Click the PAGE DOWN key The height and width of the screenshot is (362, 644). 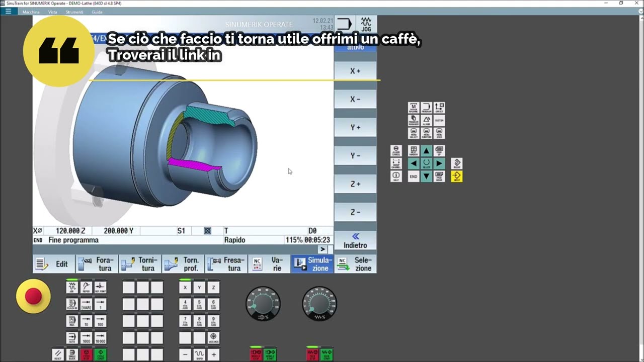[x=439, y=176]
